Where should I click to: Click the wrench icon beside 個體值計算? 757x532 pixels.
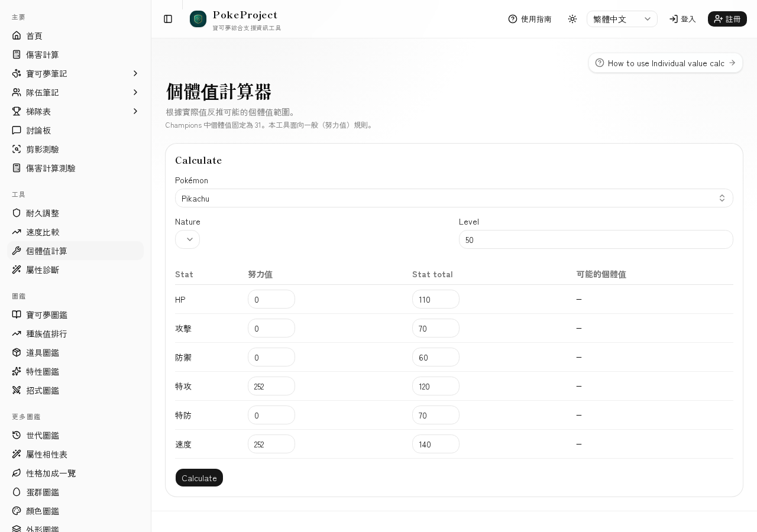[17, 251]
